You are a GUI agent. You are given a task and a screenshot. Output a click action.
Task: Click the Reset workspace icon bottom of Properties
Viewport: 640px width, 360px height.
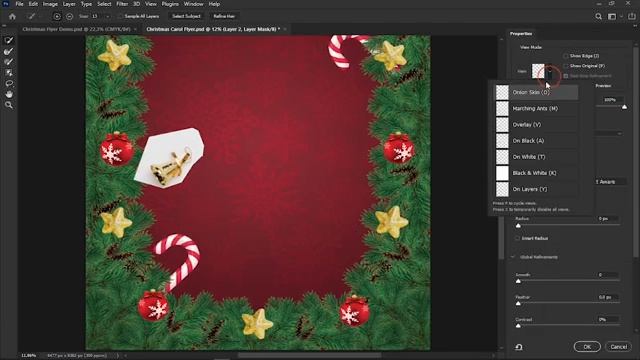tap(519, 347)
